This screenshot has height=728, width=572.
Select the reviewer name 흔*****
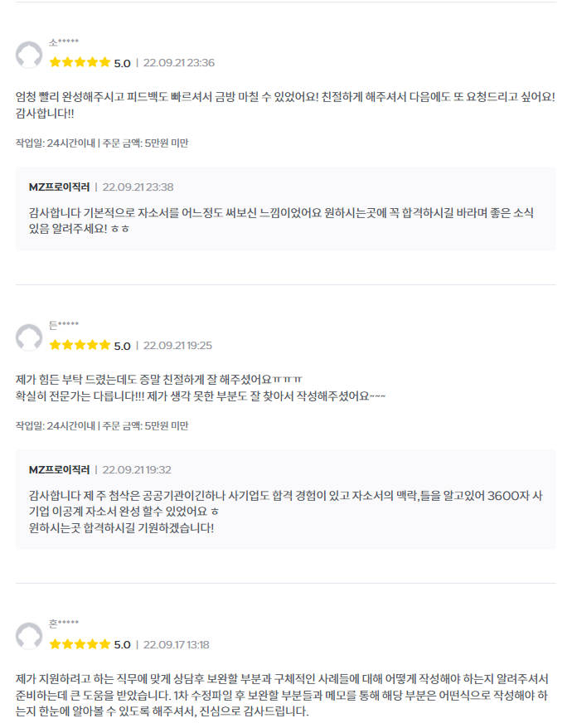(64, 624)
